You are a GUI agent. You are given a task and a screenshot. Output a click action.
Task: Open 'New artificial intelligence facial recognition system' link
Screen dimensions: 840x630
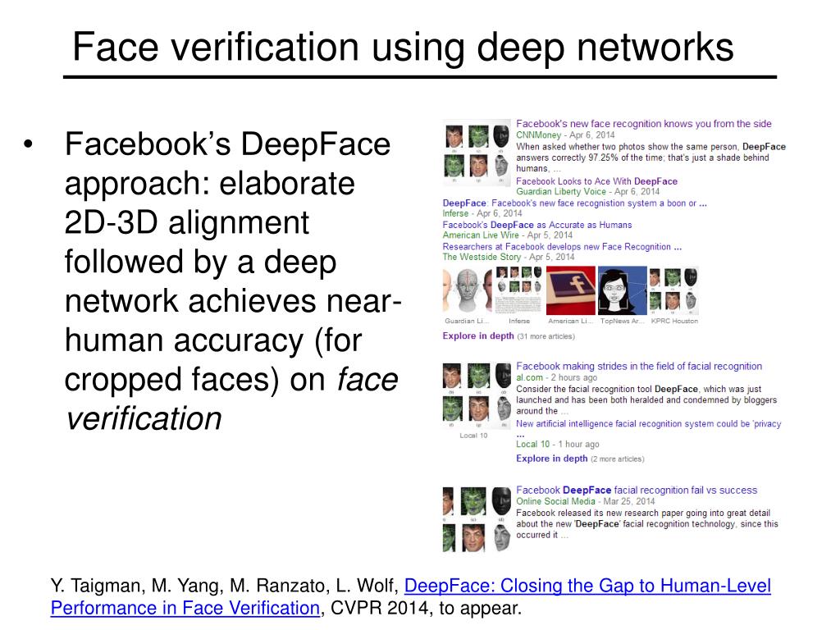point(648,428)
